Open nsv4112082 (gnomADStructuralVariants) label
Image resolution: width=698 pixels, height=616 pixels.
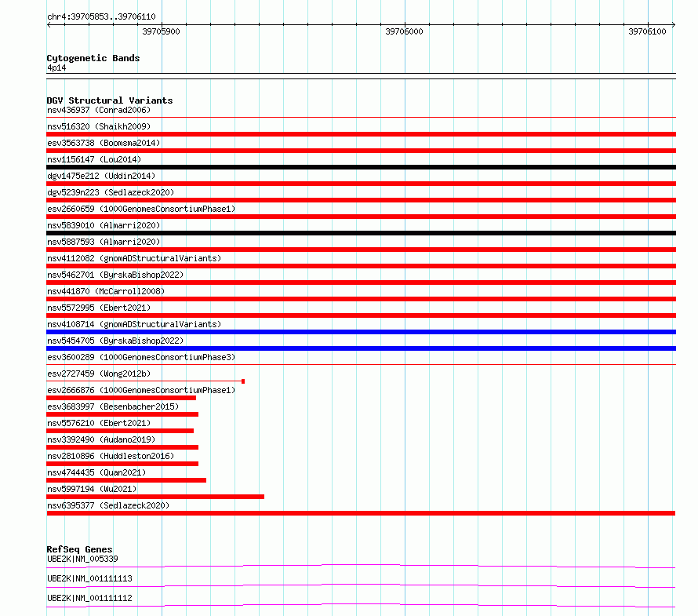coord(134,258)
